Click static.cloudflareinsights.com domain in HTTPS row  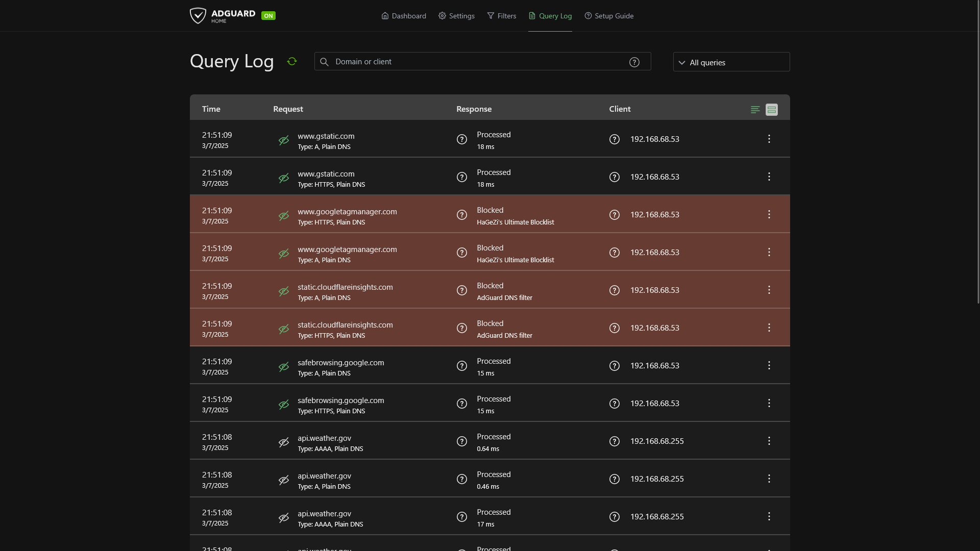pyautogui.click(x=345, y=325)
